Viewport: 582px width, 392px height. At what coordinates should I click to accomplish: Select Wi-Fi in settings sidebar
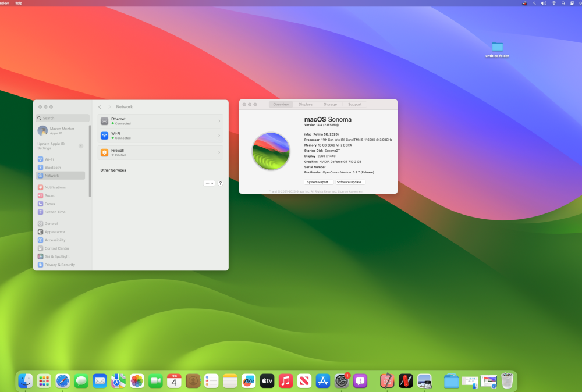61,159
